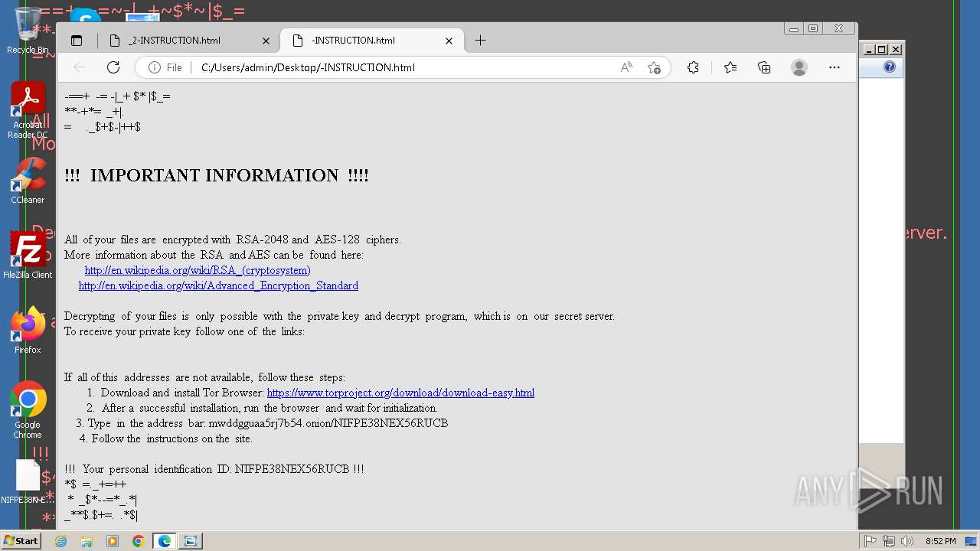Screen dimensions: 980x551
Task: Open the RSA cryptosystem Wikipedia link
Action: click(x=198, y=270)
